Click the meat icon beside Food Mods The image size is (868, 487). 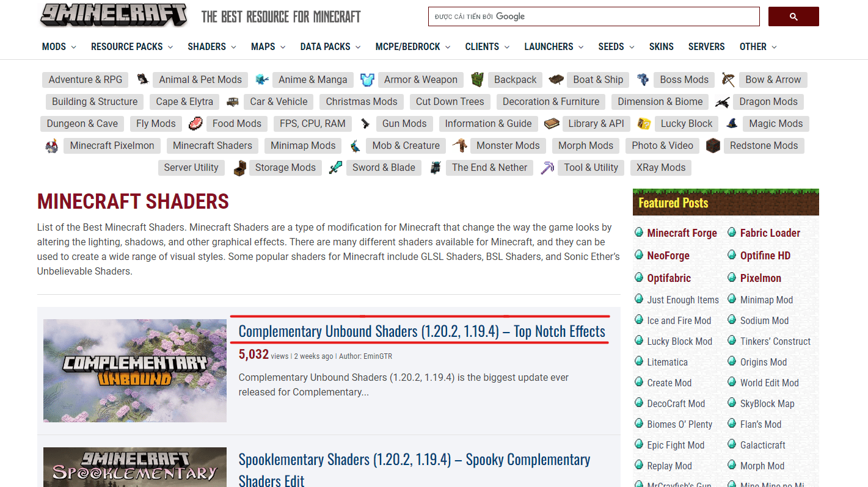click(x=195, y=123)
